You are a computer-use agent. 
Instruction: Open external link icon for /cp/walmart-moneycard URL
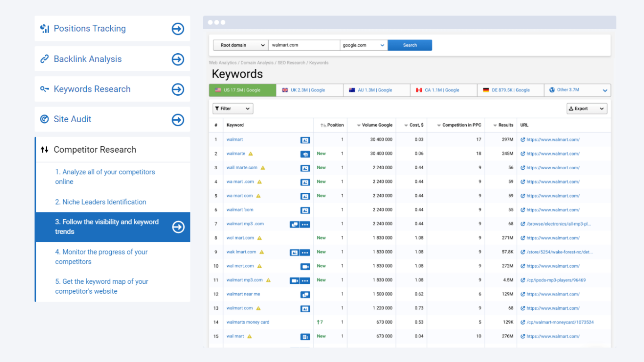(522, 322)
